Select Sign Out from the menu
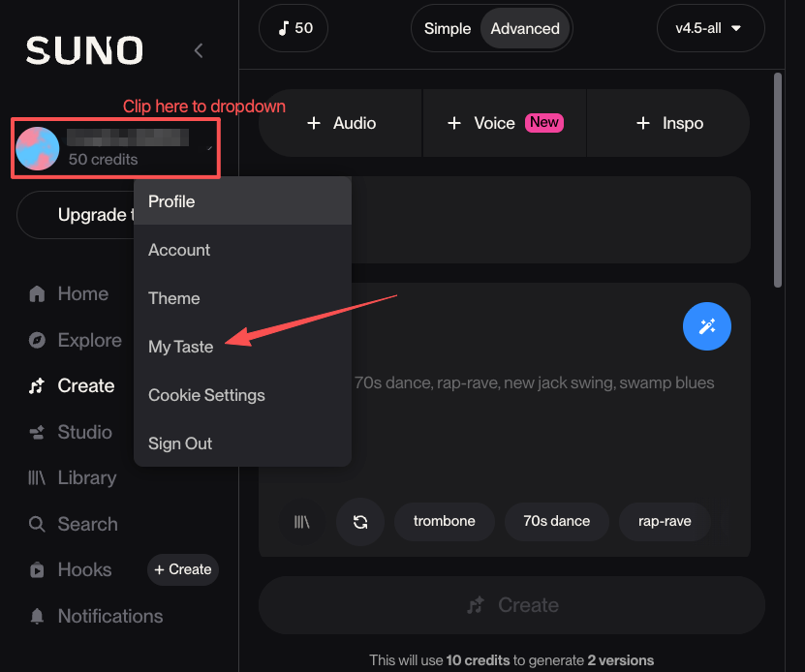The image size is (805, 672). (x=179, y=443)
